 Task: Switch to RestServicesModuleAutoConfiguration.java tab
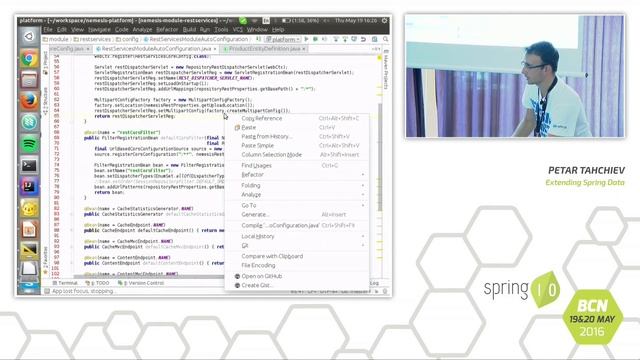(156, 49)
